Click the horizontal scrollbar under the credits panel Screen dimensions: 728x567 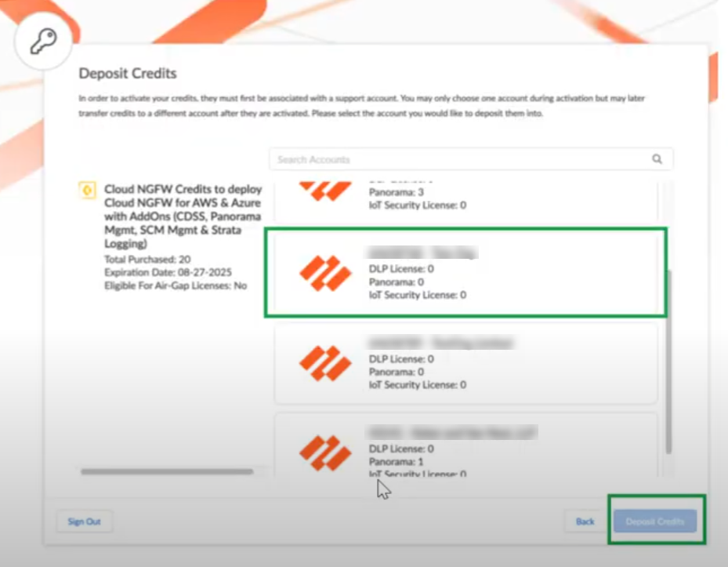167,472
